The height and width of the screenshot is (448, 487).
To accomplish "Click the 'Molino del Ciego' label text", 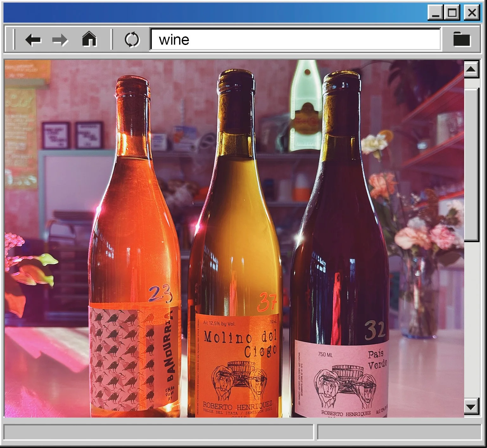I will tap(240, 344).
